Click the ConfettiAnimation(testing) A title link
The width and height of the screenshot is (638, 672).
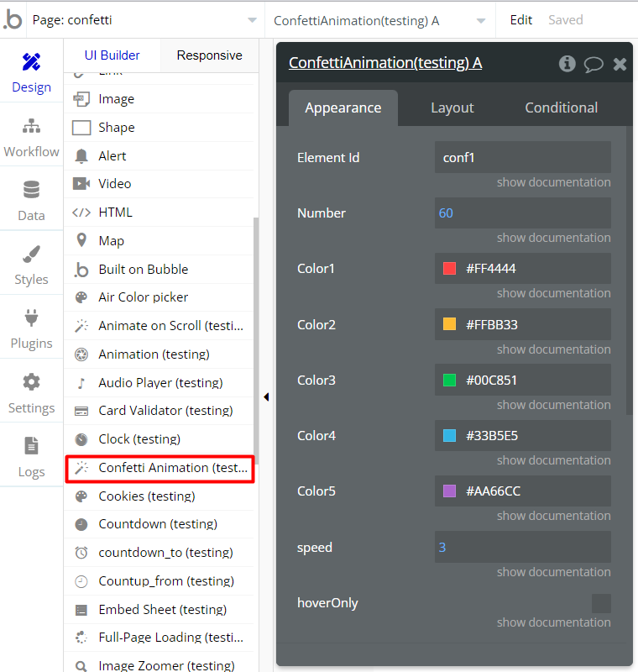385,63
